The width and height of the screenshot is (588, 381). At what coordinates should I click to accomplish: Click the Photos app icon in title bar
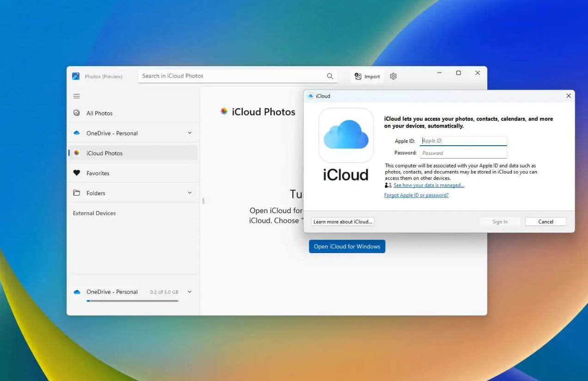coord(76,76)
